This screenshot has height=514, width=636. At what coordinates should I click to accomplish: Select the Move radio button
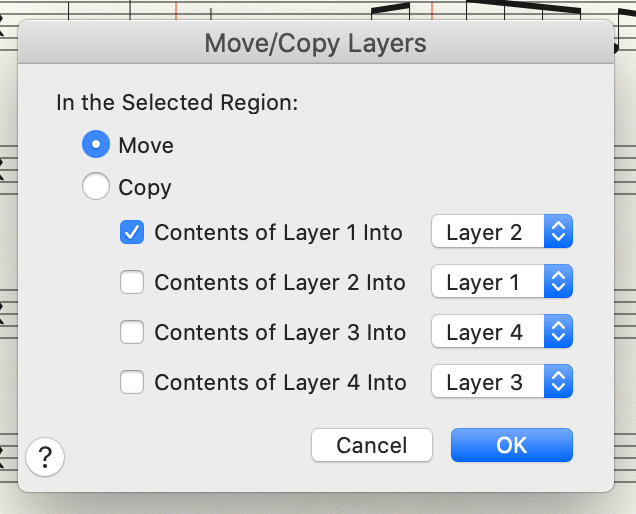[x=96, y=144]
